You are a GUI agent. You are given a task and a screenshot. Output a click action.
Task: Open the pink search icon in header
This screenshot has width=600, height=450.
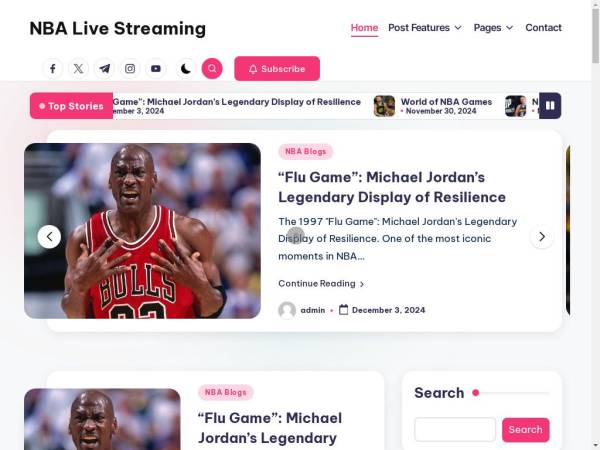211,69
